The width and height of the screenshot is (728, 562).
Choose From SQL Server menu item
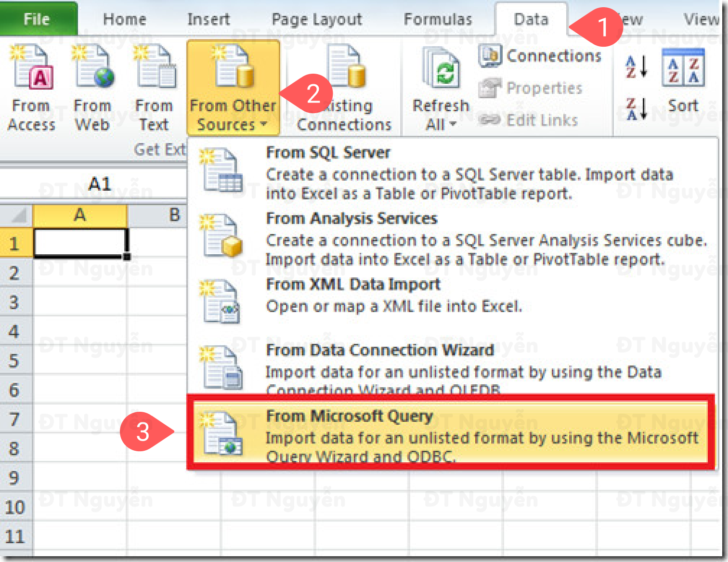coord(452,172)
